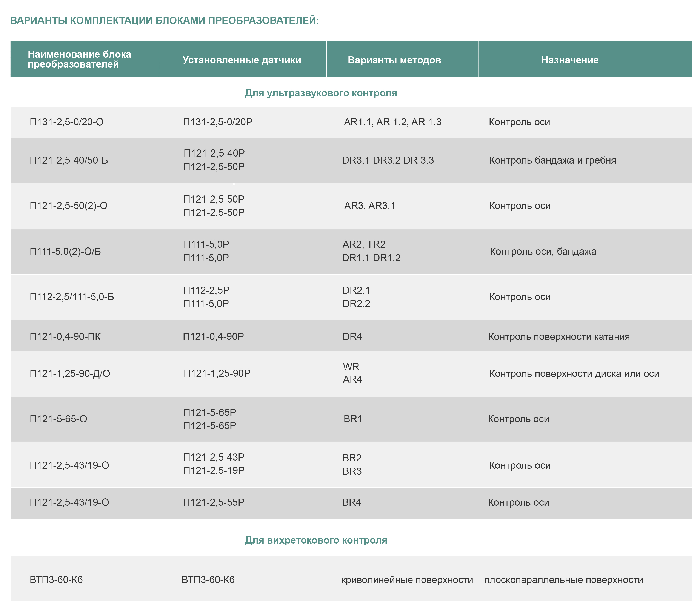Viewport: 700px width, 608px height.
Task: Click method BR4
Action: pos(352,502)
